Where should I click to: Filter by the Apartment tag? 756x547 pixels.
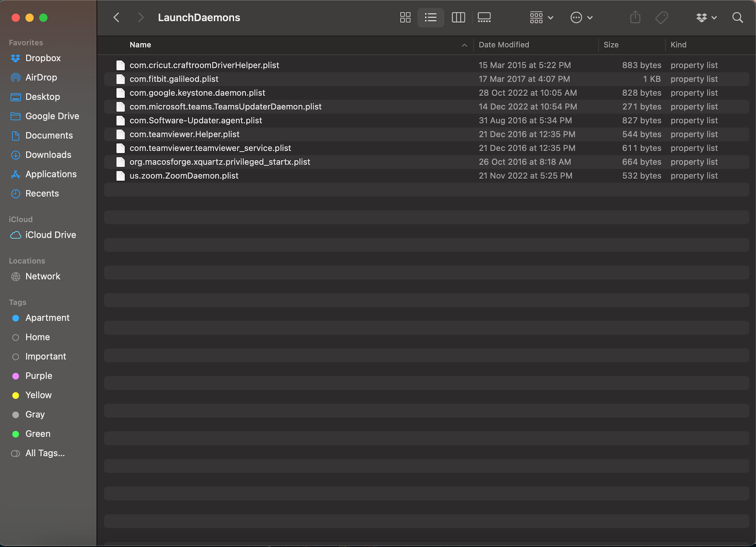pyautogui.click(x=48, y=318)
